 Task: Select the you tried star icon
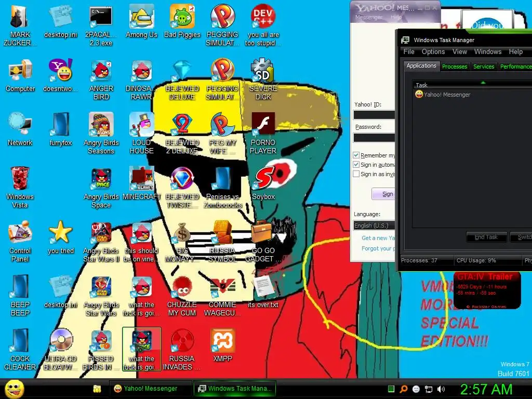pyautogui.click(x=61, y=237)
